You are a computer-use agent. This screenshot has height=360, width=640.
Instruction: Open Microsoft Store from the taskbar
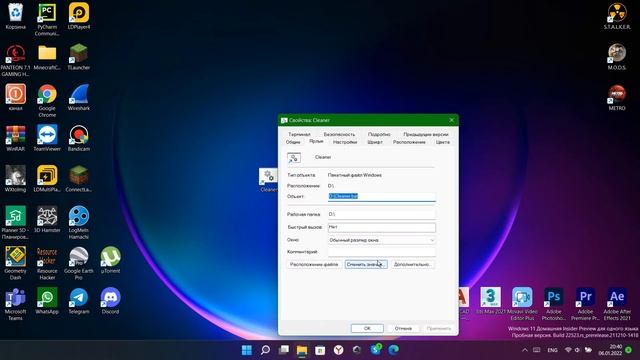(x=320, y=350)
